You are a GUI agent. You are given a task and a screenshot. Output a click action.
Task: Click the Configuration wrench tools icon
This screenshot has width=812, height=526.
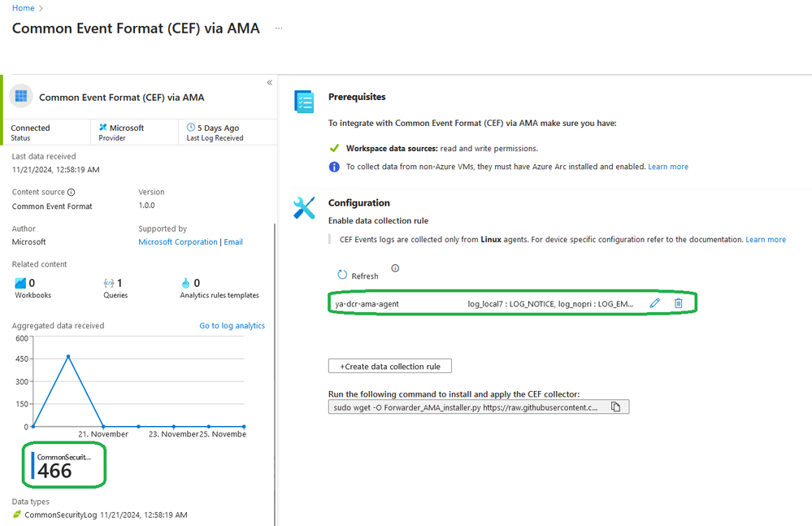304,208
